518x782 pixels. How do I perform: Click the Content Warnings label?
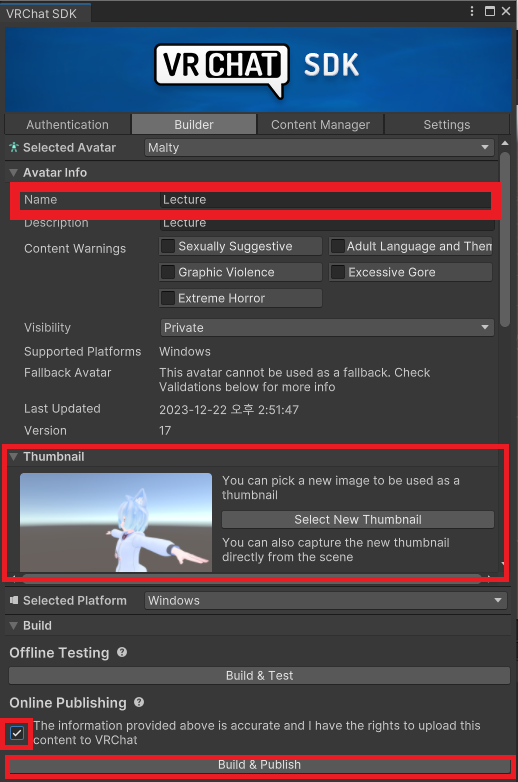coord(75,248)
